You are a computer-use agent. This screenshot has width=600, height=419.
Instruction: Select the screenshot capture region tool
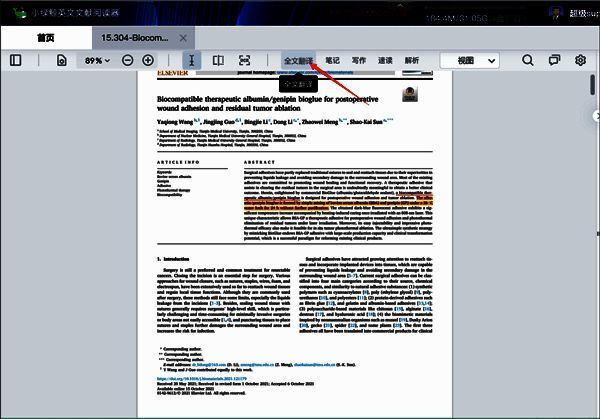pos(245,61)
